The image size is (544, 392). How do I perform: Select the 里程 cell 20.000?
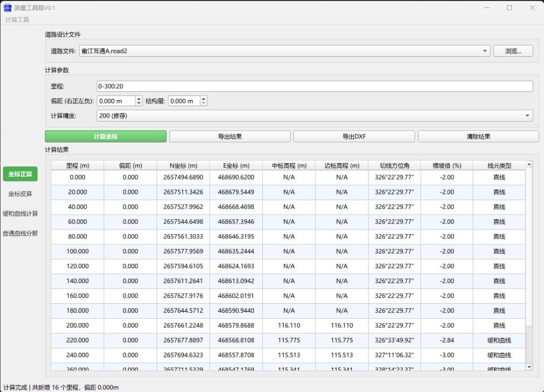(78, 192)
